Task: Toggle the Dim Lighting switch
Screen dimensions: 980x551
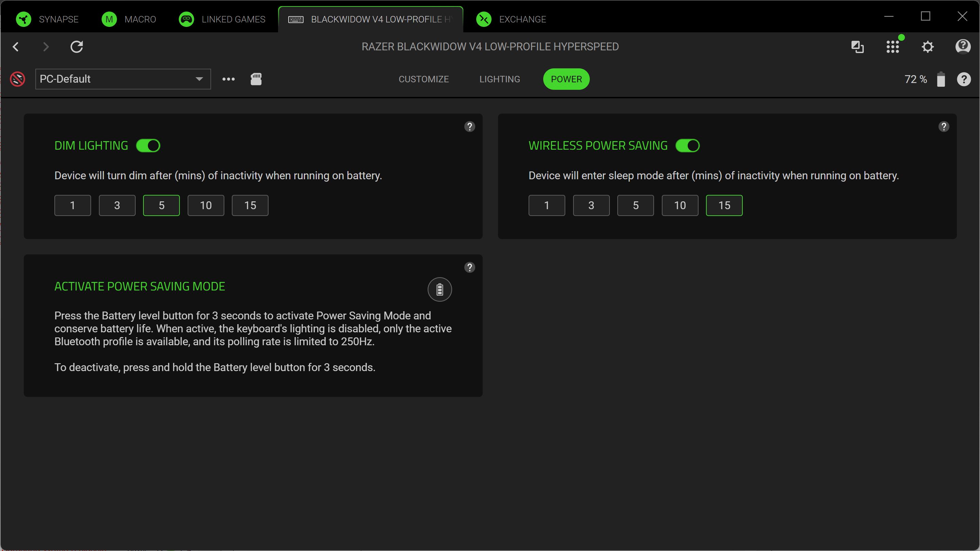Action: pos(148,146)
